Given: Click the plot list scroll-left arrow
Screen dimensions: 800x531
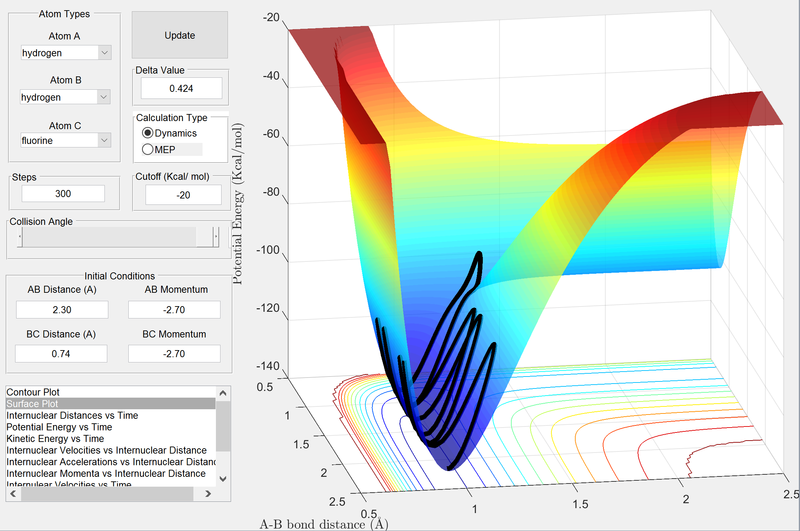Looking at the screenshot, I should point(13,494).
